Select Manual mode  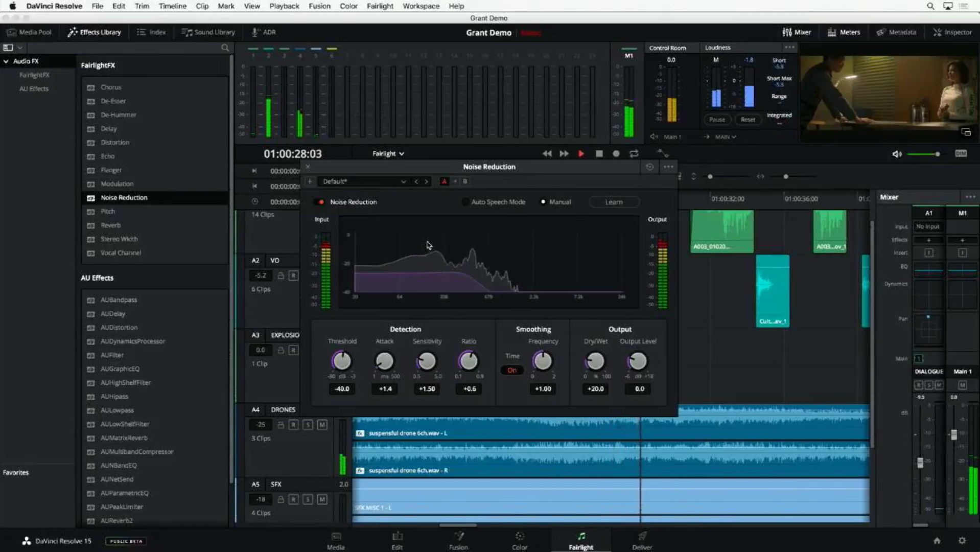[x=555, y=202]
